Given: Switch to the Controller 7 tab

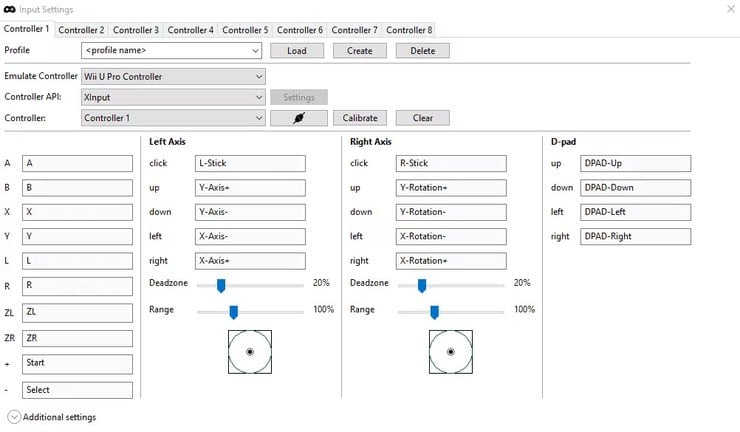Looking at the screenshot, I should click(x=354, y=30).
